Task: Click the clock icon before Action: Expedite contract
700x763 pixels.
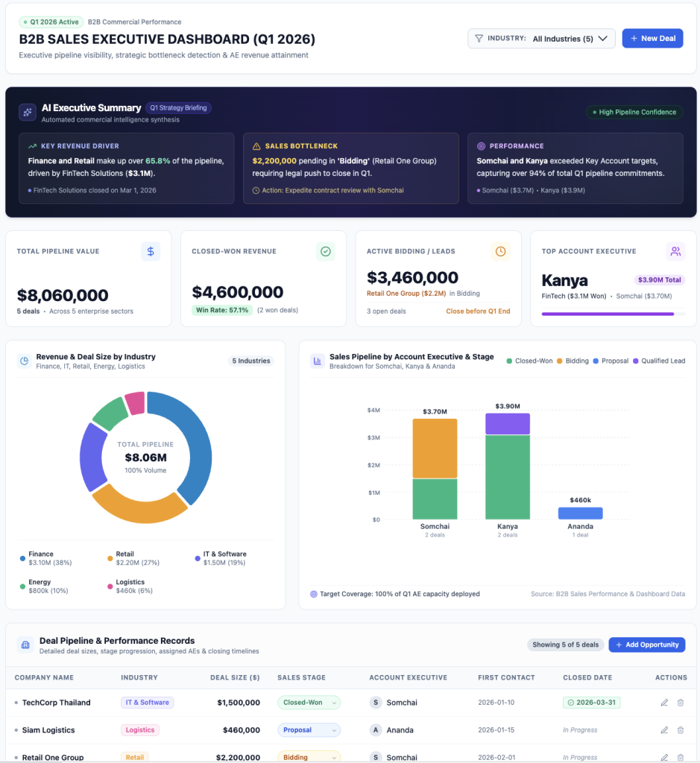Action: [x=256, y=190]
